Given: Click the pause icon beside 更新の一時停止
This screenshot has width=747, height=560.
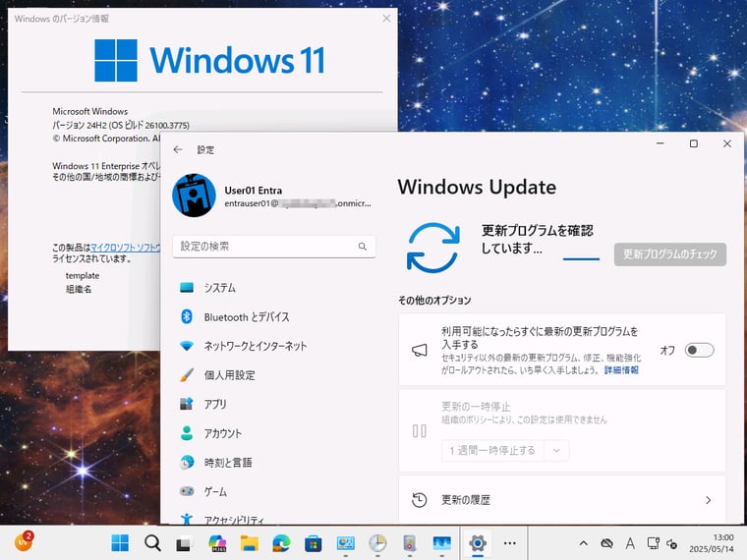Looking at the screenshot, I should [420, 431].
